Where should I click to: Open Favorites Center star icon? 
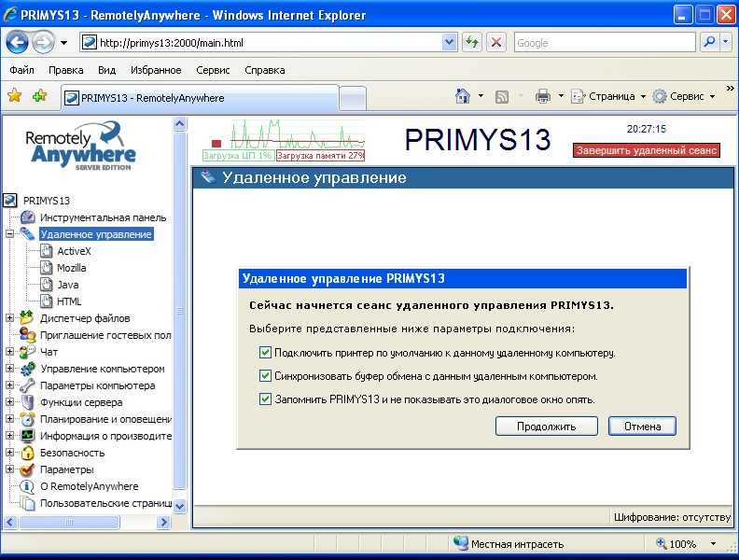point(15,96)
